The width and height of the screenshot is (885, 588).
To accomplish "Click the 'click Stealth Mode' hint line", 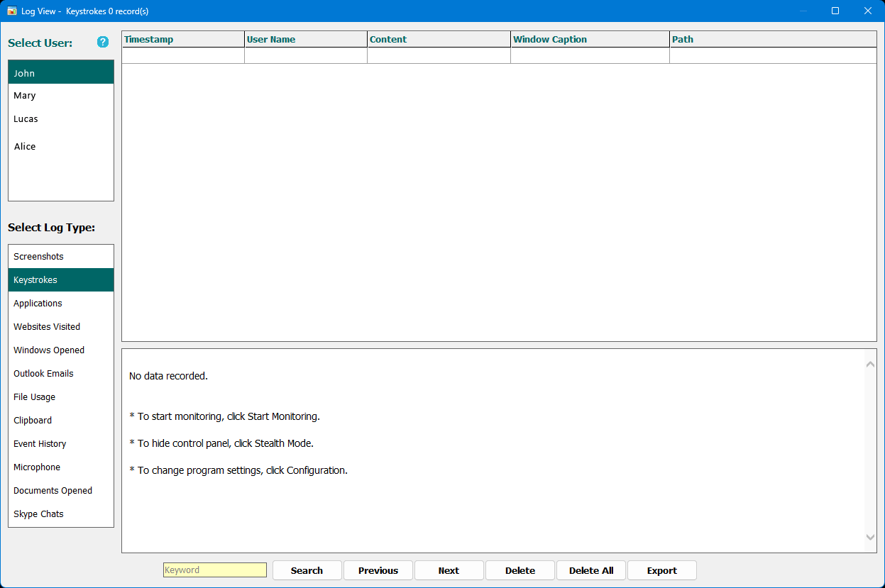I will click(221, 443).
